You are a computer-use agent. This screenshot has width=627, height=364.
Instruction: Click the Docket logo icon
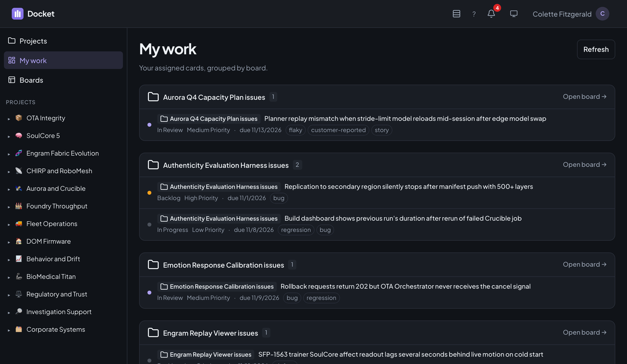tap(18, 14)
